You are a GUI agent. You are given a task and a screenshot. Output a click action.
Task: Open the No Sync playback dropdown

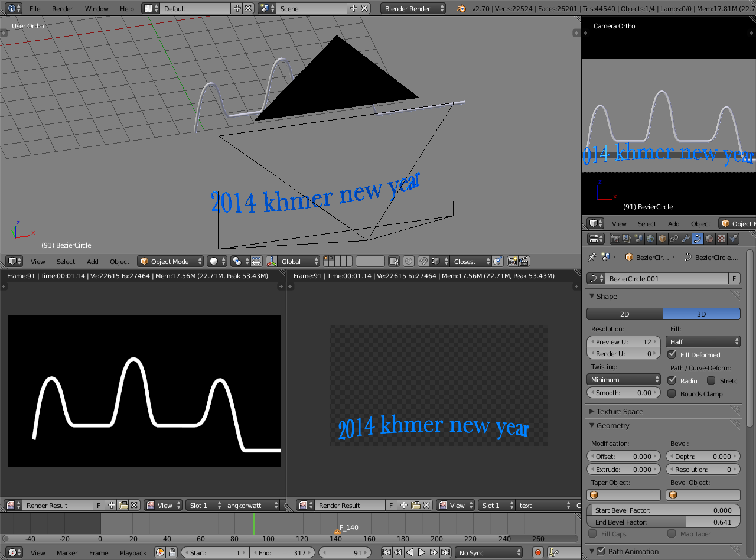pyautogui.click(x=489, y=553)
